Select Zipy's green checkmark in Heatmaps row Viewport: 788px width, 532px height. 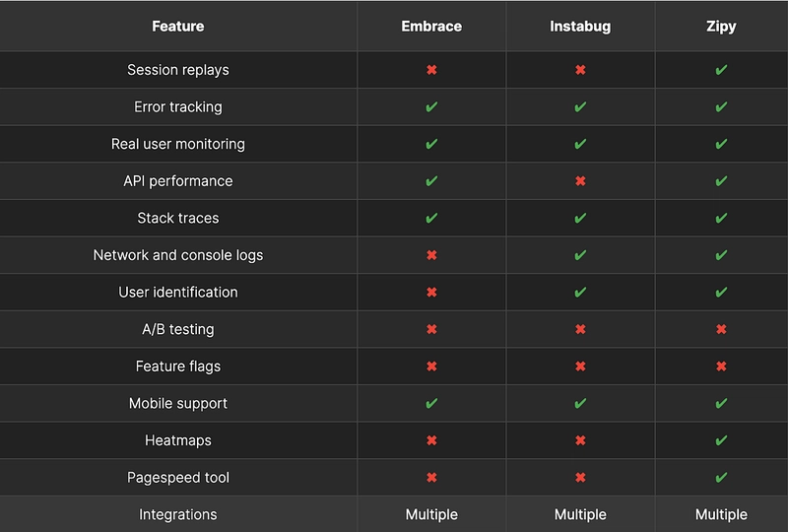pyautogui.click(x=721, y=440)
